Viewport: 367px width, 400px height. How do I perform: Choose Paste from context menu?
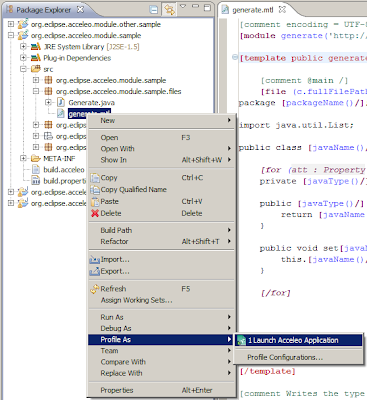161,201
